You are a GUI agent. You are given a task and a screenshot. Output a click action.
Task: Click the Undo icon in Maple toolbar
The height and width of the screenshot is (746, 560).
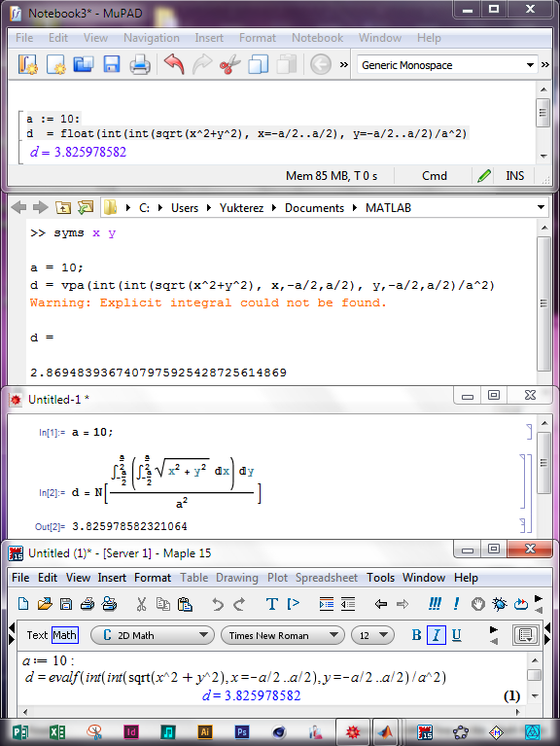pos(218,604)
